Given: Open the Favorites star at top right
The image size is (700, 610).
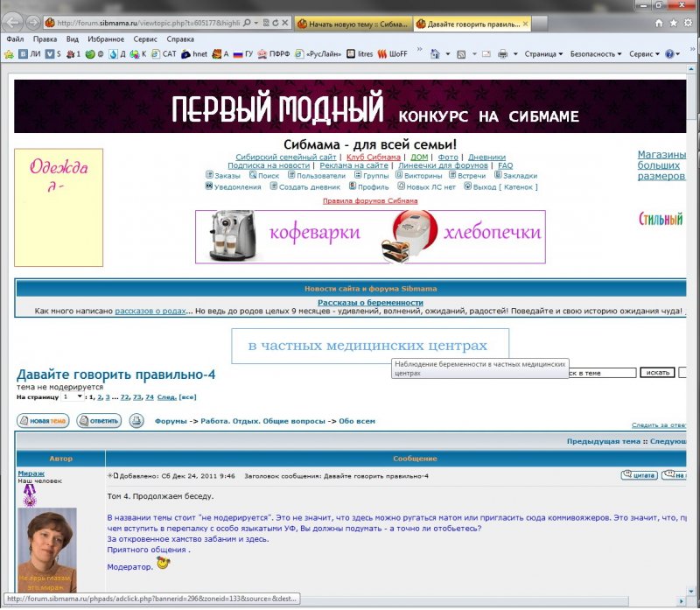Looking at the screenshot, I should (x=673, y=23).
